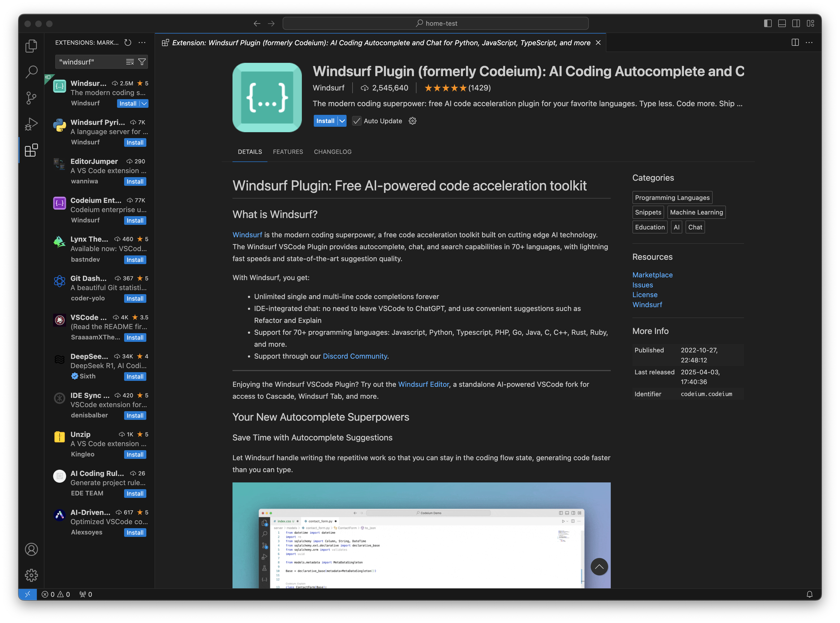
Task: Open the Run and Debug view
Action: click(x=31, y=124)
